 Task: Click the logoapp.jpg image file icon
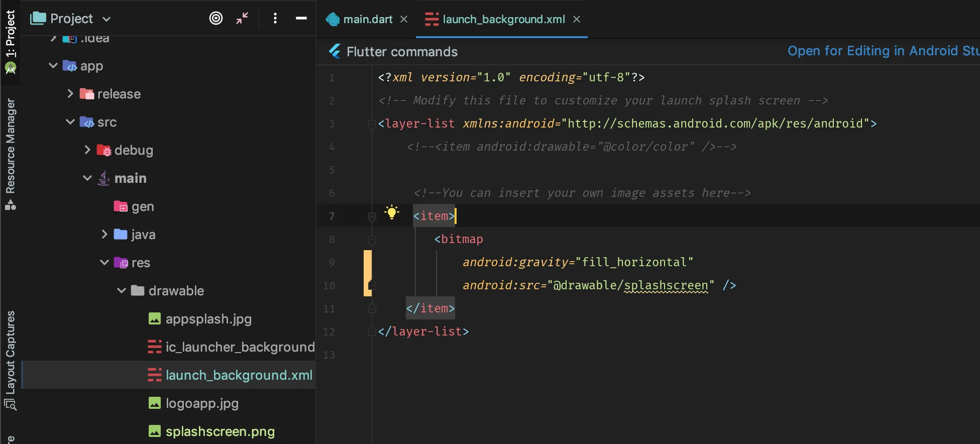point(155,403)
